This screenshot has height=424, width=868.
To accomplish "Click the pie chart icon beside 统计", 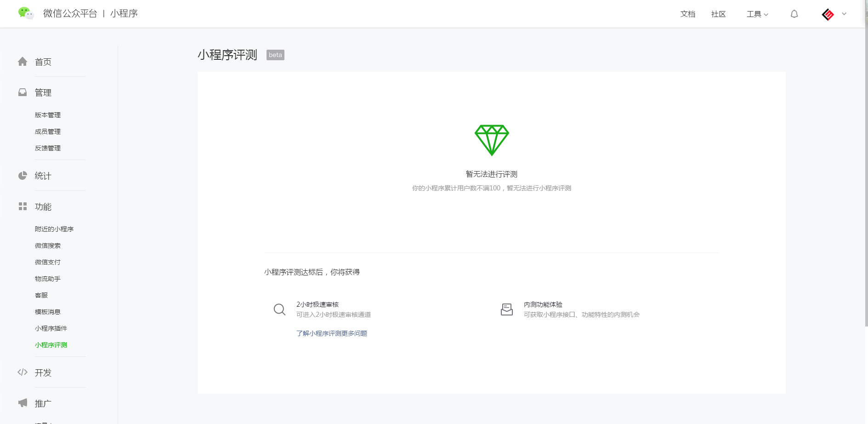I will pos(23,175).
